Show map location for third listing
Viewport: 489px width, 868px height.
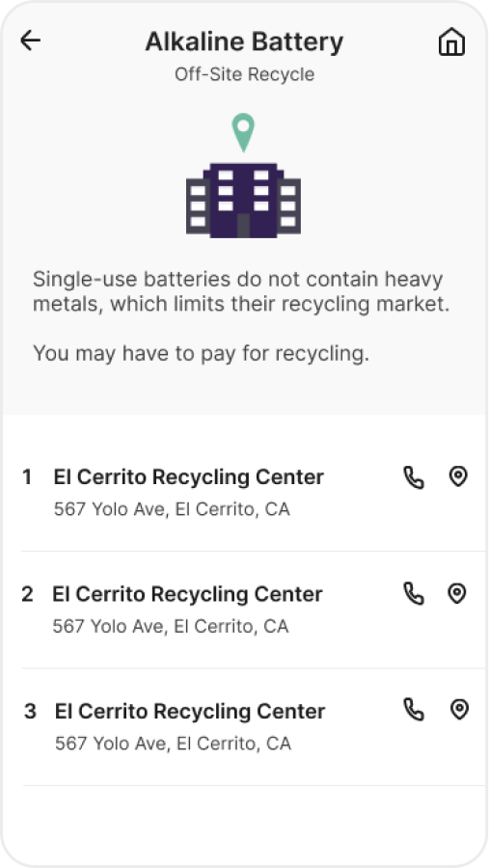pos(459,710)
